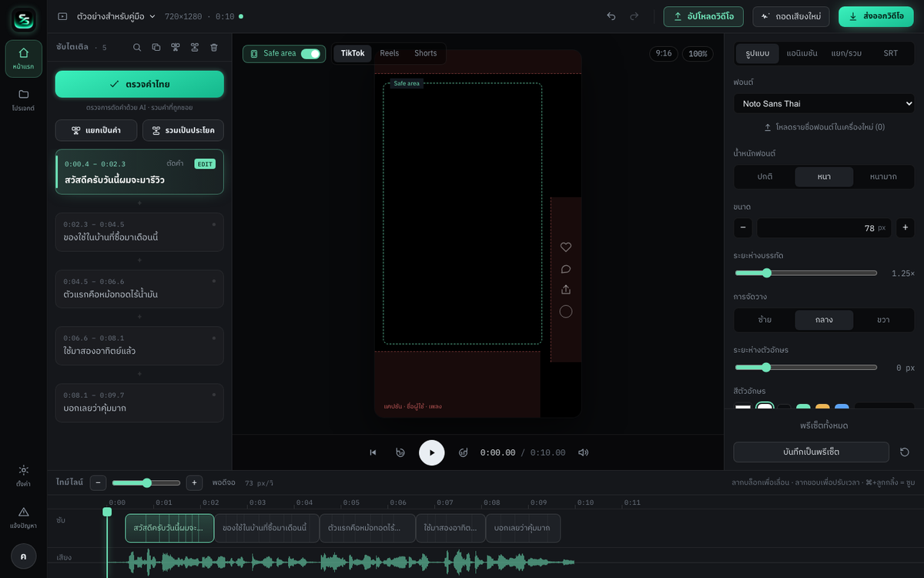This screenshot has width=924, height=578.
Task: Forward 10 seconds
Action: (464, 452)
